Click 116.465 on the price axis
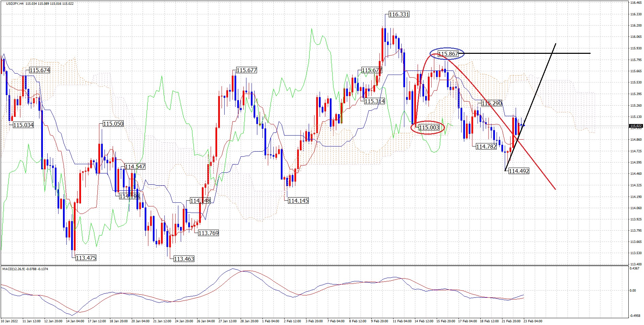The image size is (644, 325). 636,3
